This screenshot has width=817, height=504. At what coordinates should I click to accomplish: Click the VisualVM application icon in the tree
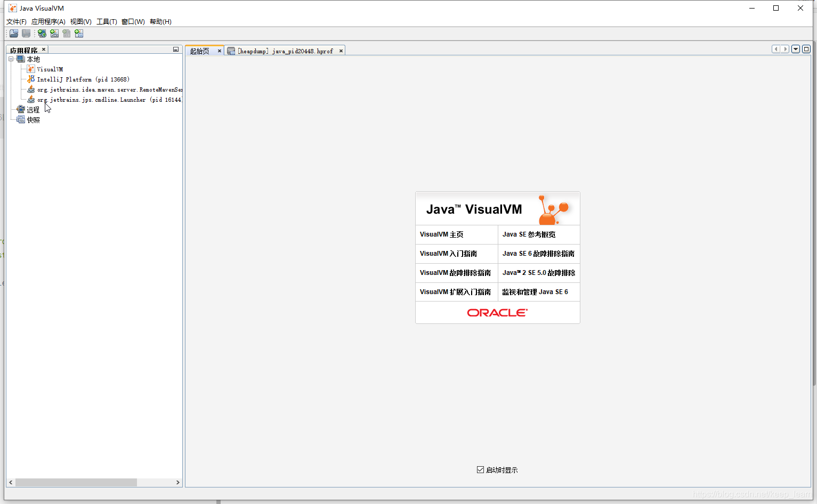[x=31, y=69]
